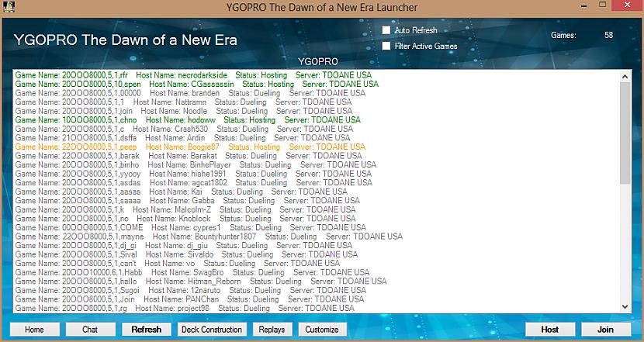The height and width of the screenshot is (342, 644).
Task: Click the Customize button
Action: tap(323, 330)
